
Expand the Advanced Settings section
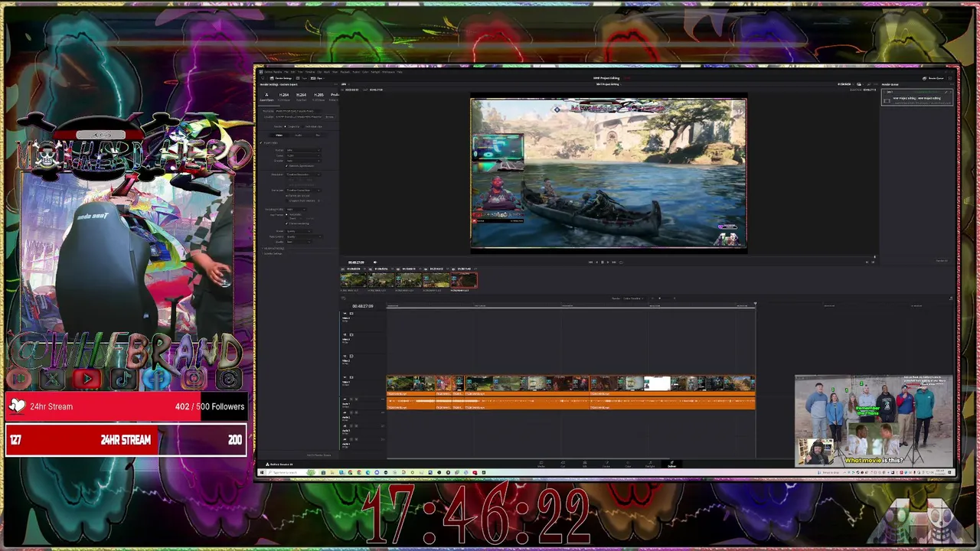273,248
